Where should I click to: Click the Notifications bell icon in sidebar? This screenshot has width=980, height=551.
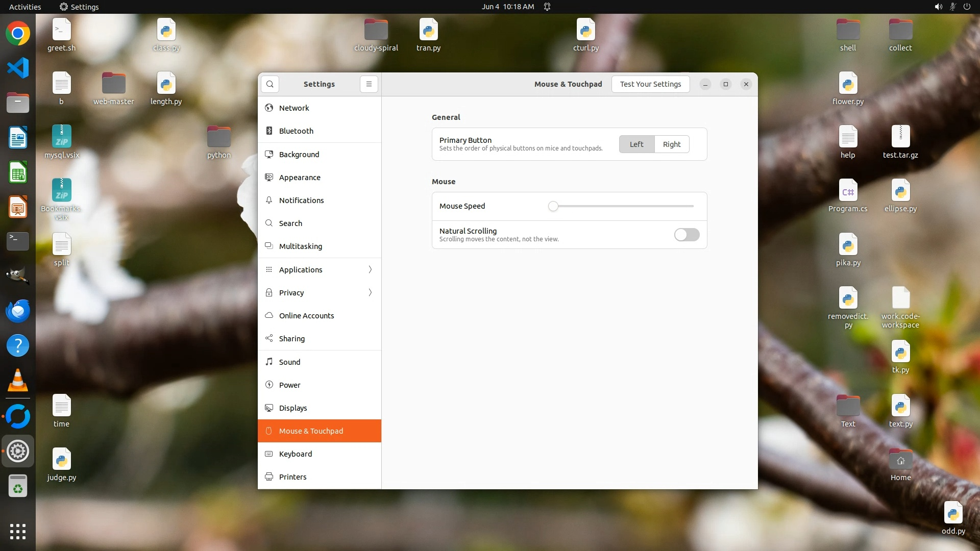coord(269,201)
